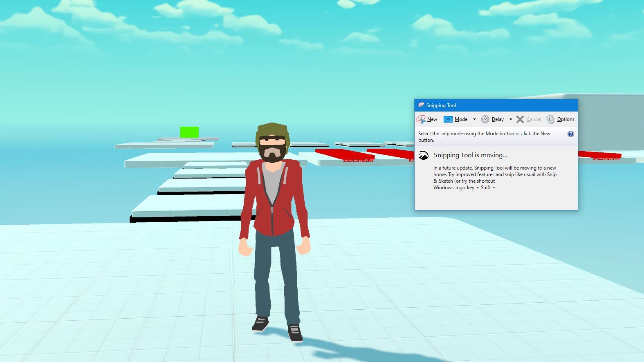
Task: Click the Snipping Tool window title text
Action: pos(441,105)
